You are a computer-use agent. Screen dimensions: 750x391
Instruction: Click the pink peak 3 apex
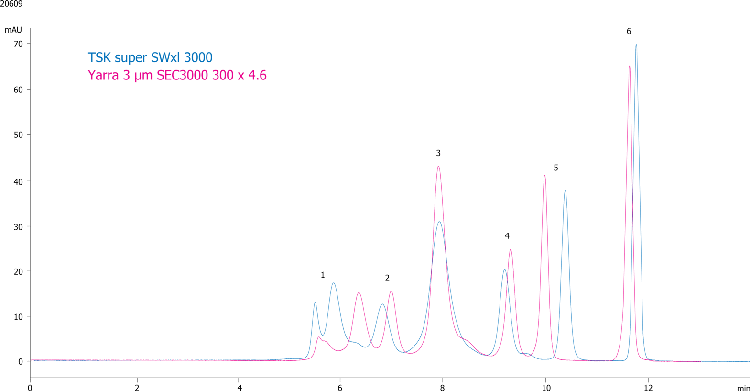click(x=438, y=167)
